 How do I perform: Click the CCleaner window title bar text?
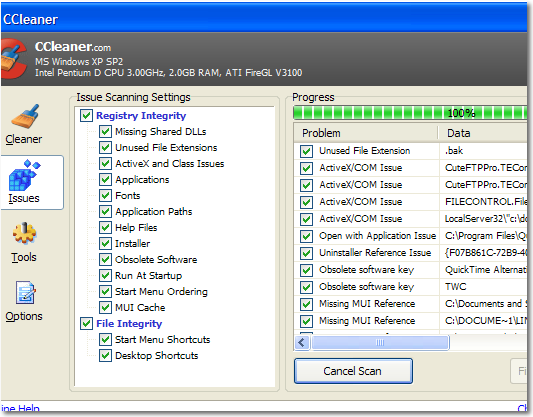point(31,20)
